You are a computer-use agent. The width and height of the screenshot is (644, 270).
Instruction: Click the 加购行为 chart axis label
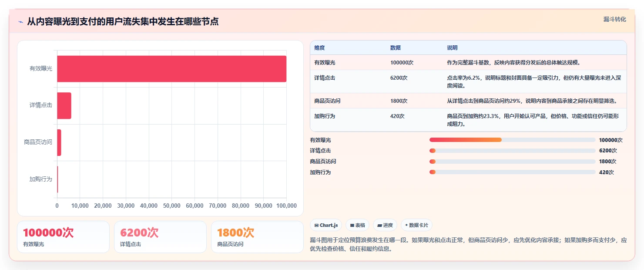(41, 179)
